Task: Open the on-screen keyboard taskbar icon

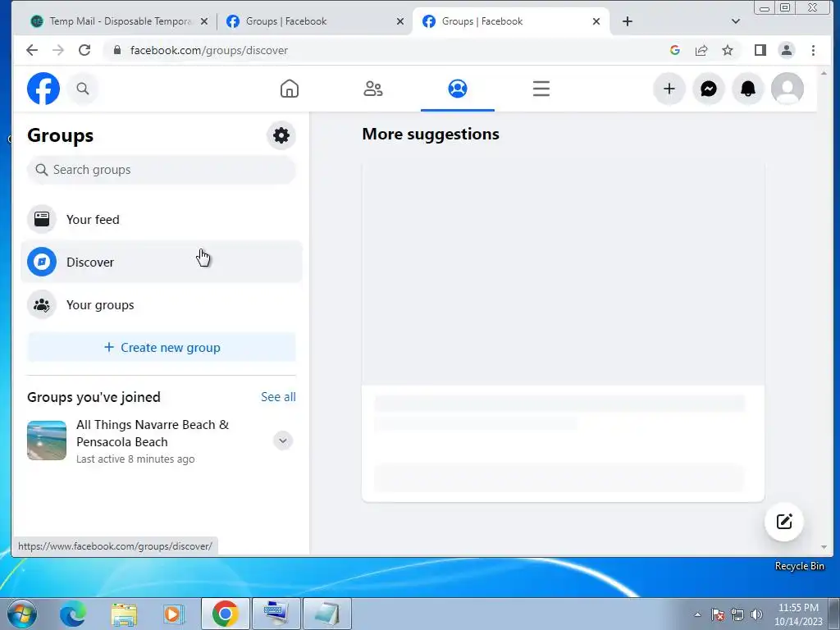Action: (x=276, y=614)
